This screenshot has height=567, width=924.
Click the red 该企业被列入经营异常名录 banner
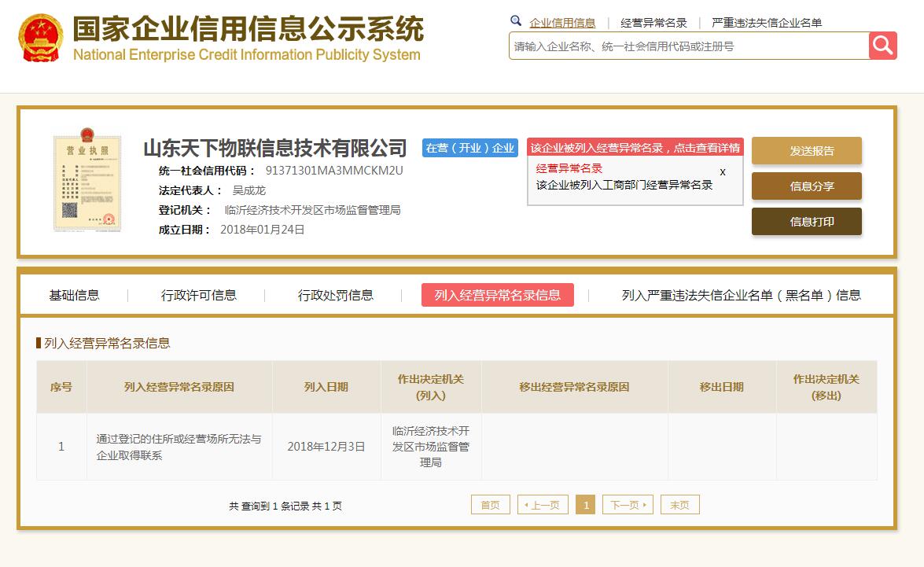(x=635, y=148)
